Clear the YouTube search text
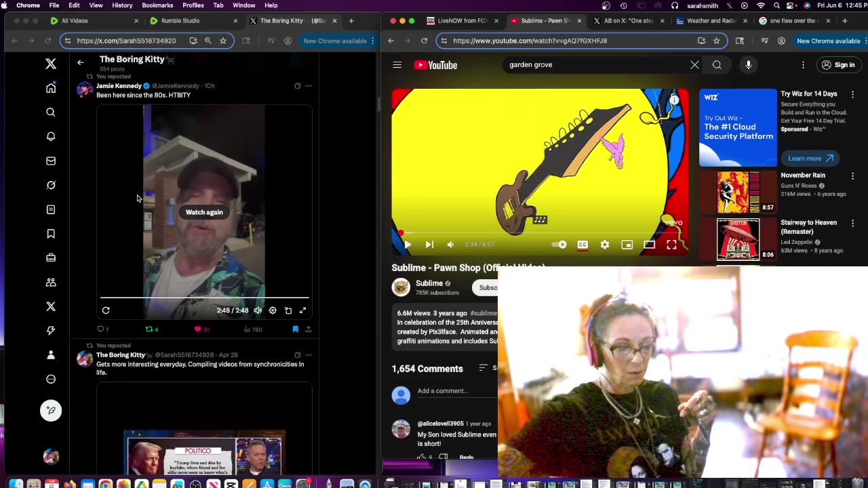 coord(694,65)
